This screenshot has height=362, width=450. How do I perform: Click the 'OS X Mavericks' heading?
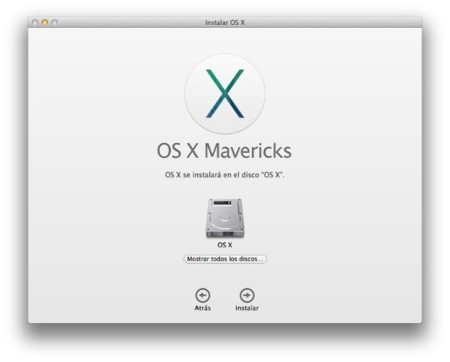(224, 151)
